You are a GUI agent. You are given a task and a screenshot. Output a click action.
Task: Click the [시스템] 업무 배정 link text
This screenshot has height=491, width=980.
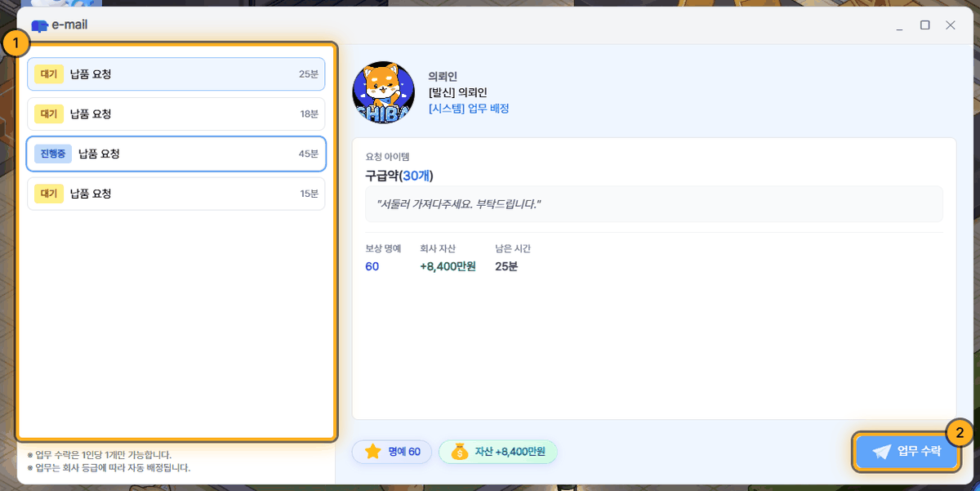click(x=469, y=109)
